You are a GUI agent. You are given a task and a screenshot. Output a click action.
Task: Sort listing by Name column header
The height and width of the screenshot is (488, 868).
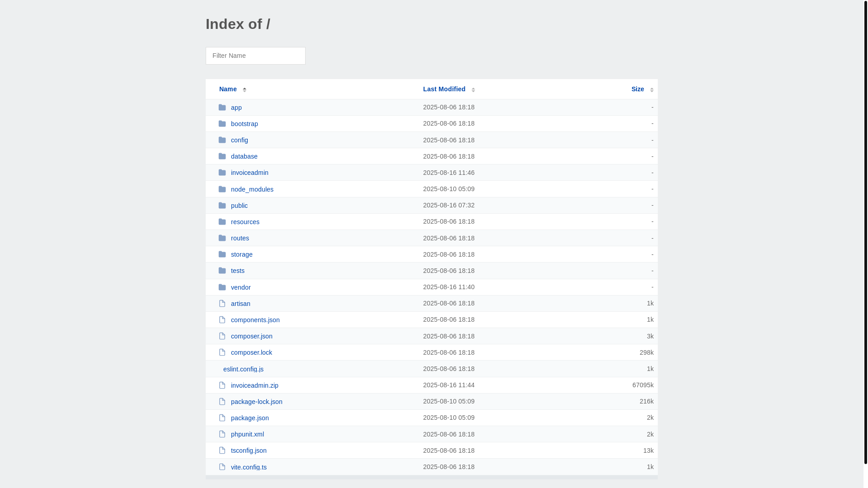coord(228,89)
